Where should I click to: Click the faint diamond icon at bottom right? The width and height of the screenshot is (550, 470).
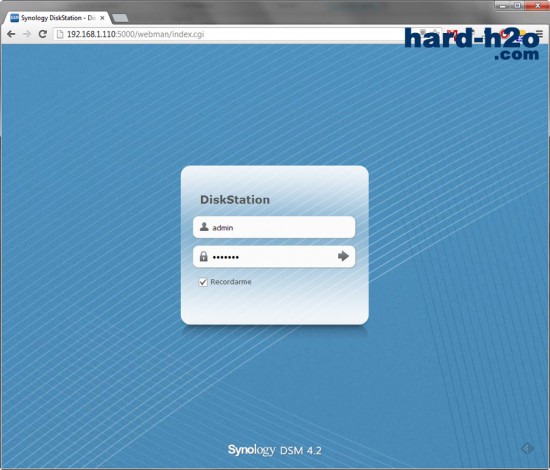point(527,448)
